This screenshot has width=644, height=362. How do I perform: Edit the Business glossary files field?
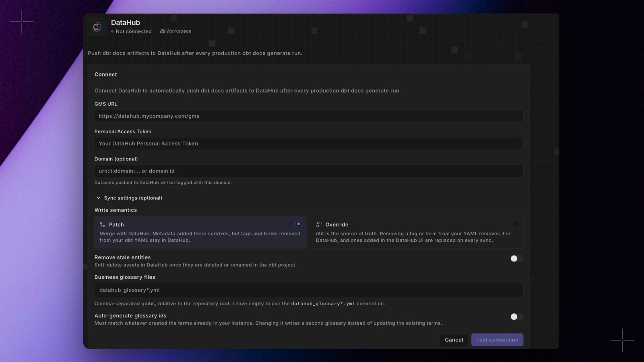309,290
